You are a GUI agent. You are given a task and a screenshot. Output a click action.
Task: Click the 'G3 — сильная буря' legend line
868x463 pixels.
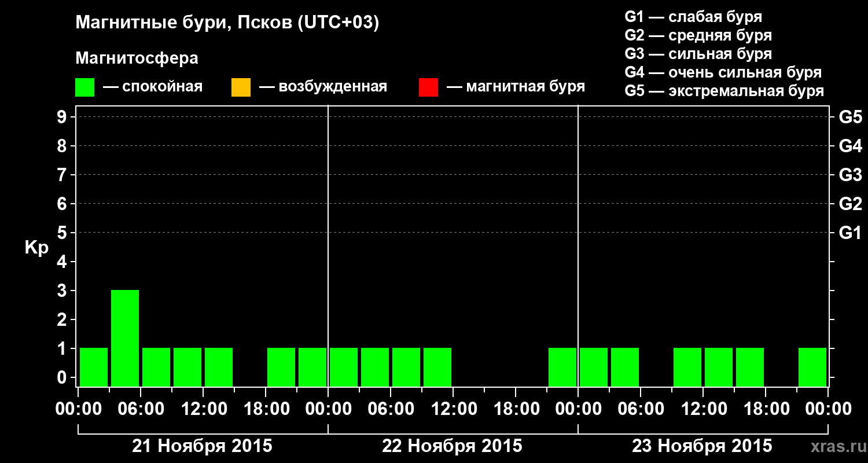698,54
